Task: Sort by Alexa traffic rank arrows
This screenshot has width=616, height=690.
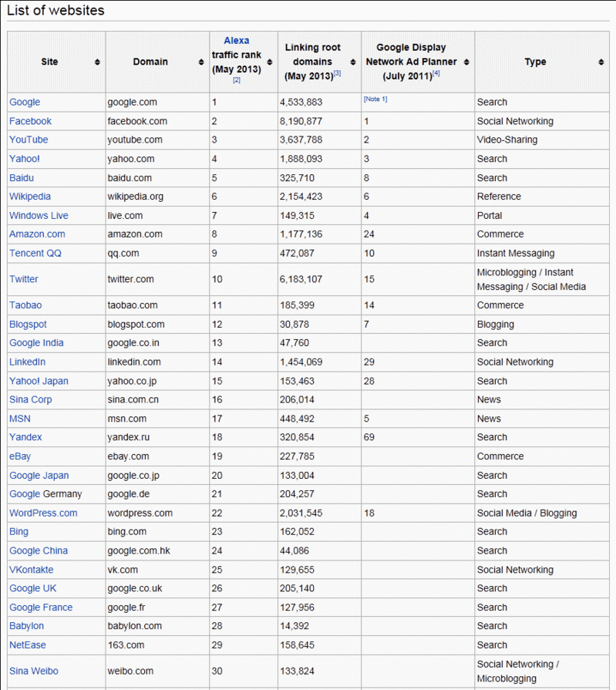Action: 269,62
